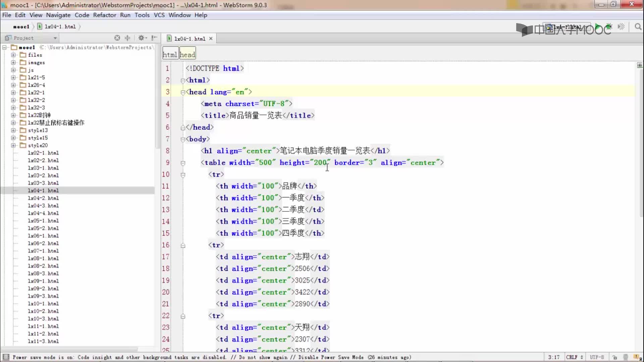The height and width of the screenshot is (362, 644).
Task: Open the Refactor menu
Action: click(105, 15)
